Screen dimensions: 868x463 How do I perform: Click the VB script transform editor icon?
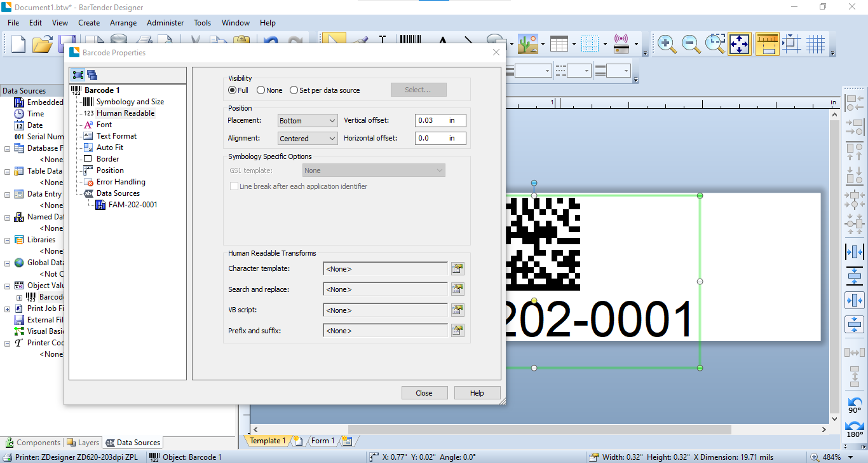click(x=458, y=310)
